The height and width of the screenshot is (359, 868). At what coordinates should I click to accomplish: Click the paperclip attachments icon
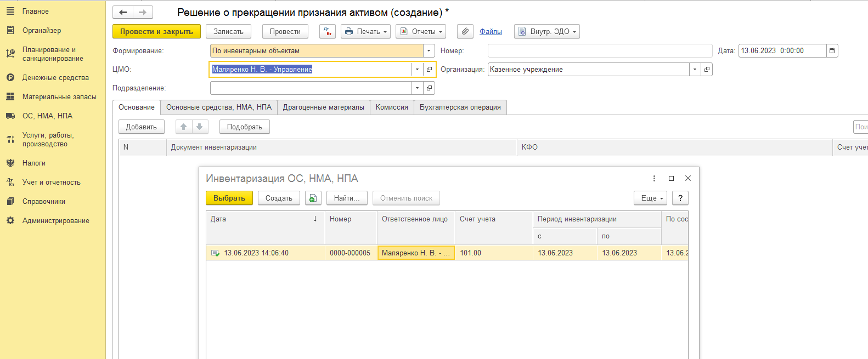[465, 31]
